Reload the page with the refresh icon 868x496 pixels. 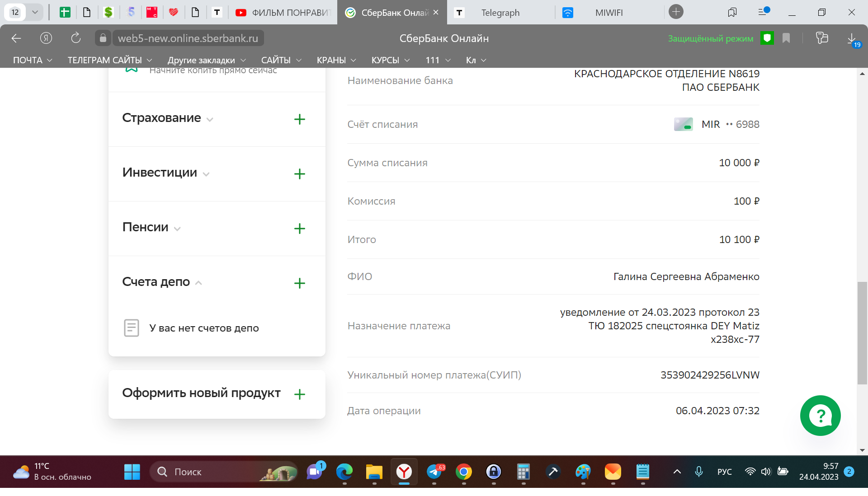pyautogui.click(x=75, y=38)
